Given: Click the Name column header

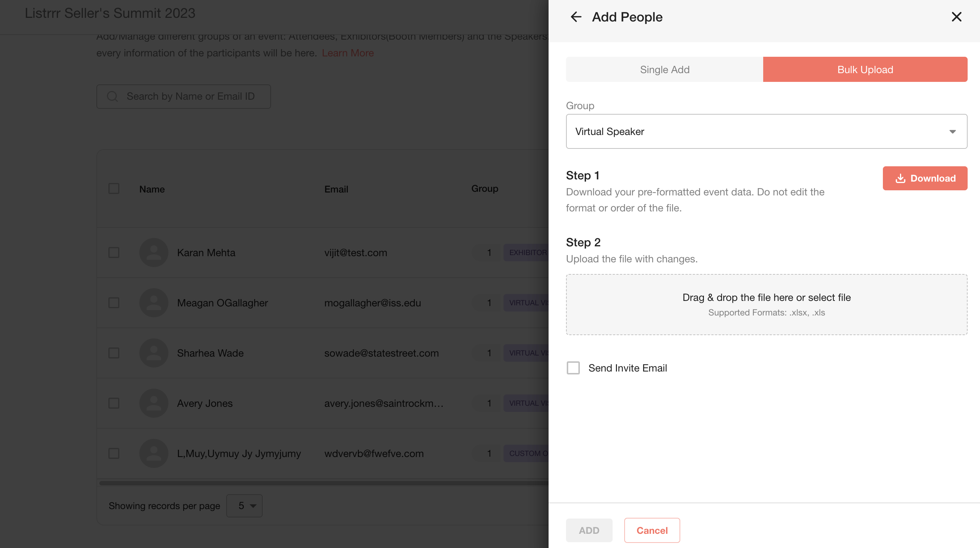Looking at the screenshot, I should coord(152,189).
